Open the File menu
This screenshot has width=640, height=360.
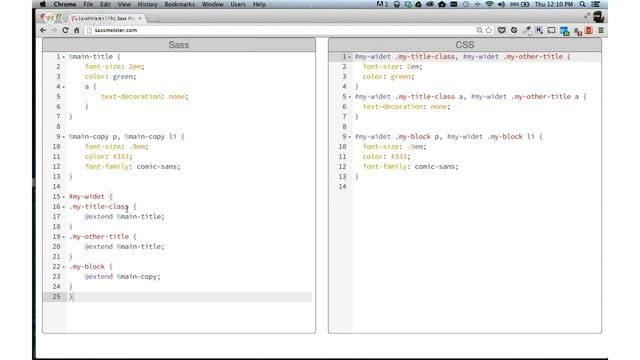pyautogui.click(x=88, y=4)
